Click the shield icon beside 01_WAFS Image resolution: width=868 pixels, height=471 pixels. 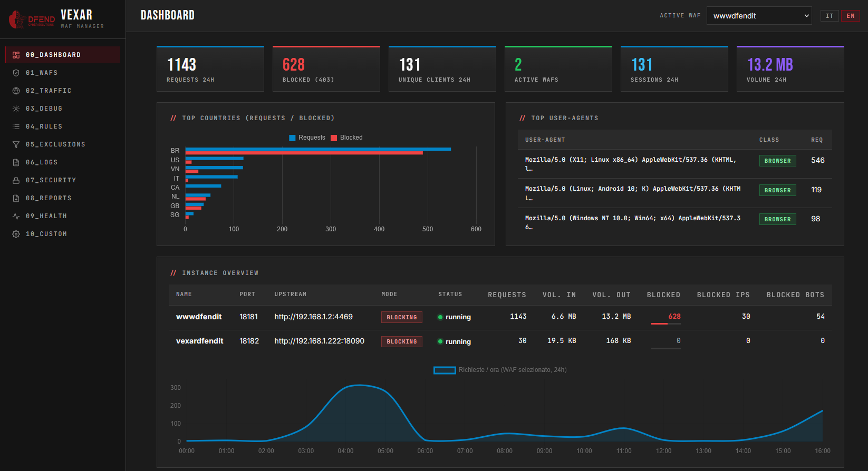click(x=16, y=73)
